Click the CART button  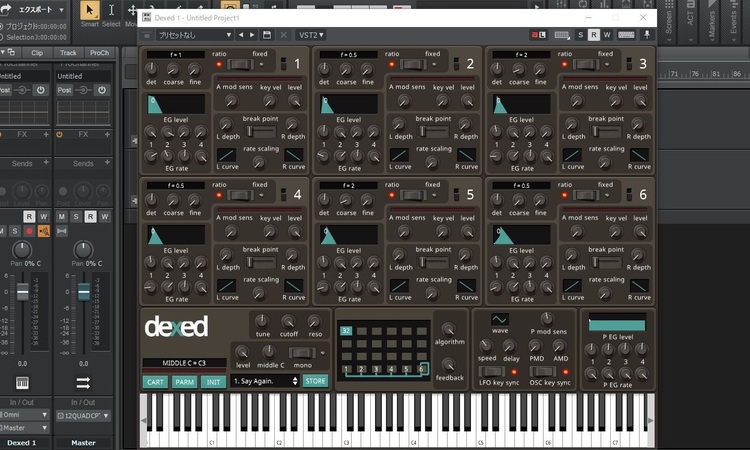click(155, 382)
